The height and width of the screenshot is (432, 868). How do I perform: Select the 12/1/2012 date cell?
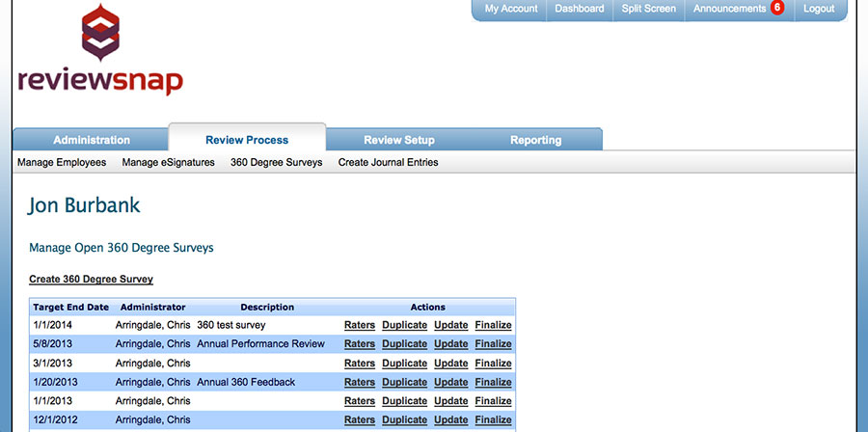coord(55,419)
